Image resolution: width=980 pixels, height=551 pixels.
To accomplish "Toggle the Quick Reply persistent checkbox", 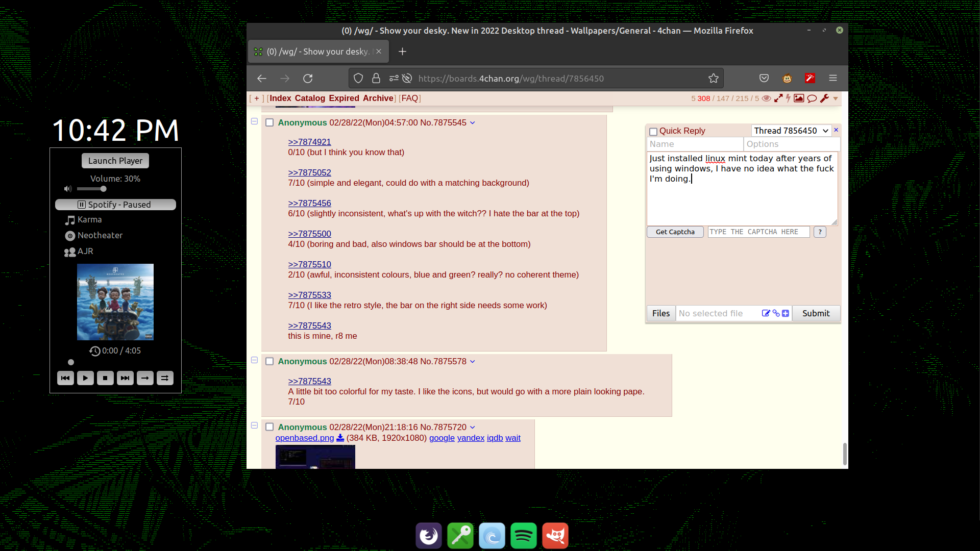I will pos(653,132).
